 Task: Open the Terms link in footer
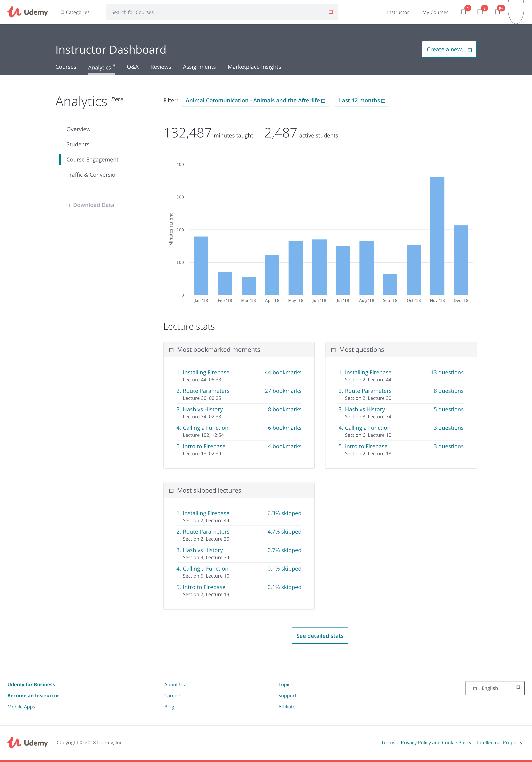(x=388, y=742)
